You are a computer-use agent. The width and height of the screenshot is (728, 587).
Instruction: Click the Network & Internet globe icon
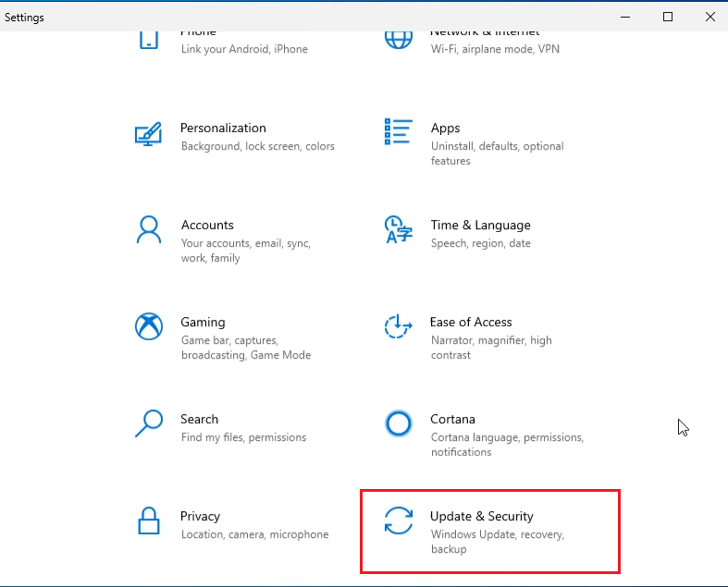click(398, 39)
